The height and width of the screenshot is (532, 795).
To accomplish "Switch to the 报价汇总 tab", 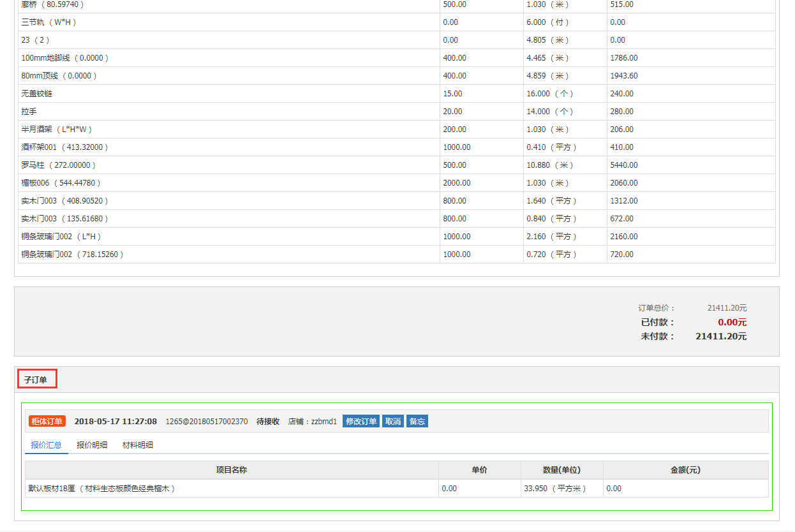I will [x=47, y=445].
